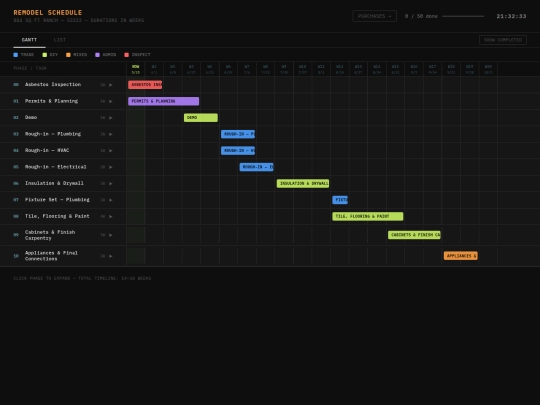Click the 'Rough-in – HVAC' row label
This screenshot has height=405, width=540.
pos(47,150)
